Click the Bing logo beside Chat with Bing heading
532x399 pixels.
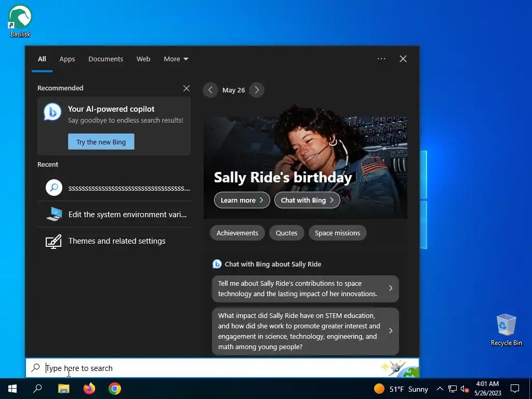217,264
